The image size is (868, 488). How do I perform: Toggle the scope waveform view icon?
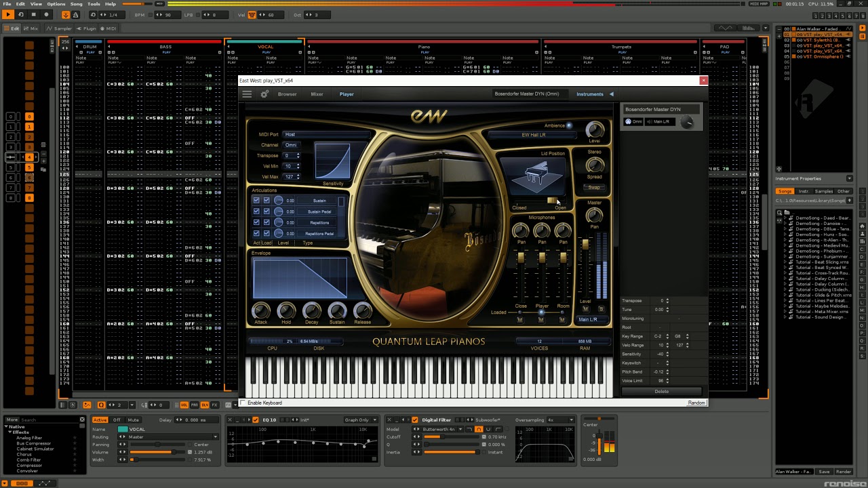[x=726, y=28]
